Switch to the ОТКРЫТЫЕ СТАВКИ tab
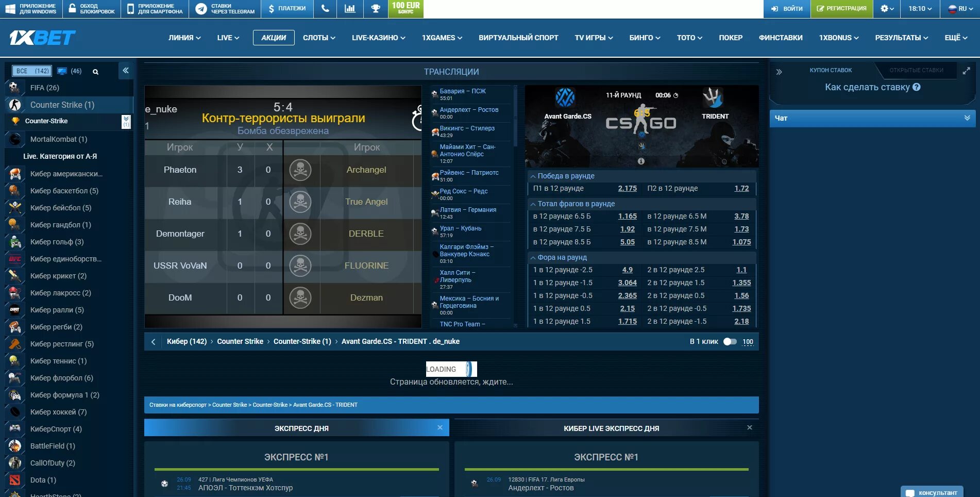This screenshot has height=497, width=980. coord(917,70)
